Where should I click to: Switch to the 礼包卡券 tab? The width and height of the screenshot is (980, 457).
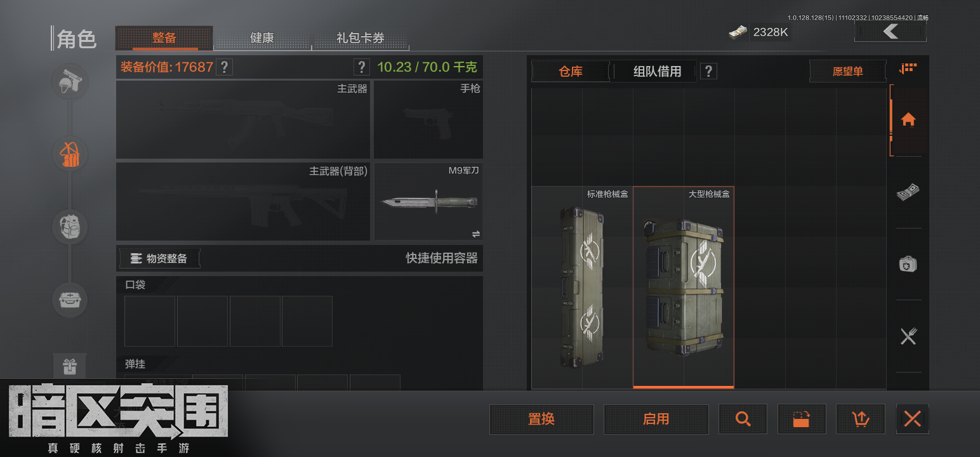361,38
